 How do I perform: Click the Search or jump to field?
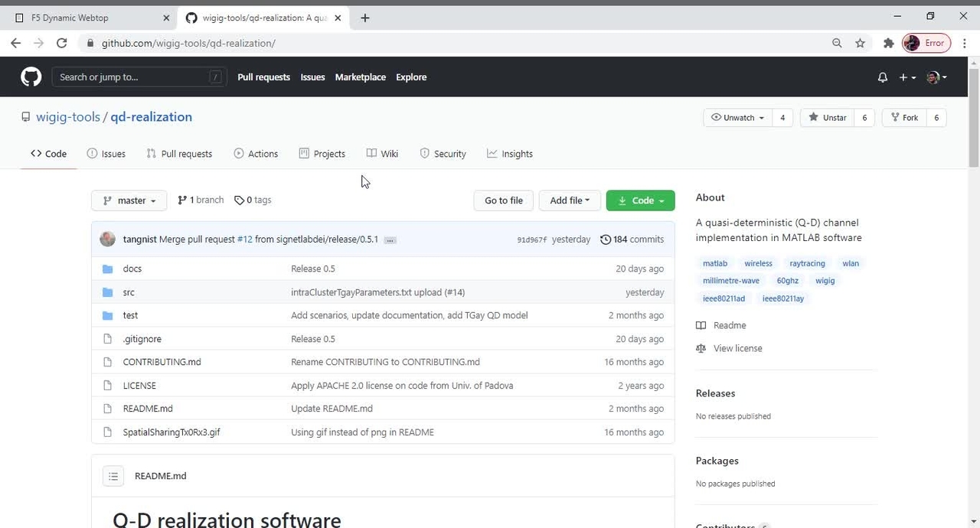pyautogui.click(x=139, y=77)
